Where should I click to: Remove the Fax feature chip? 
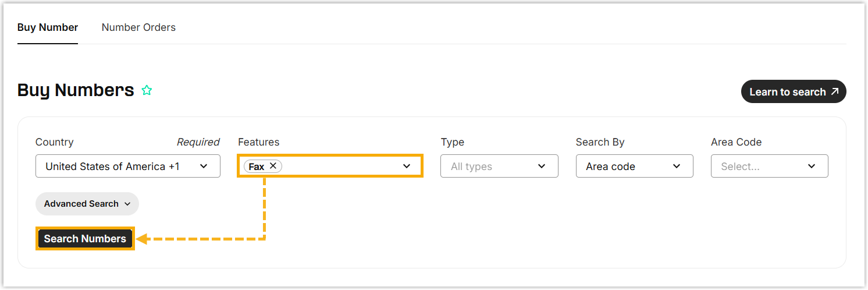[x=273, y=166]
